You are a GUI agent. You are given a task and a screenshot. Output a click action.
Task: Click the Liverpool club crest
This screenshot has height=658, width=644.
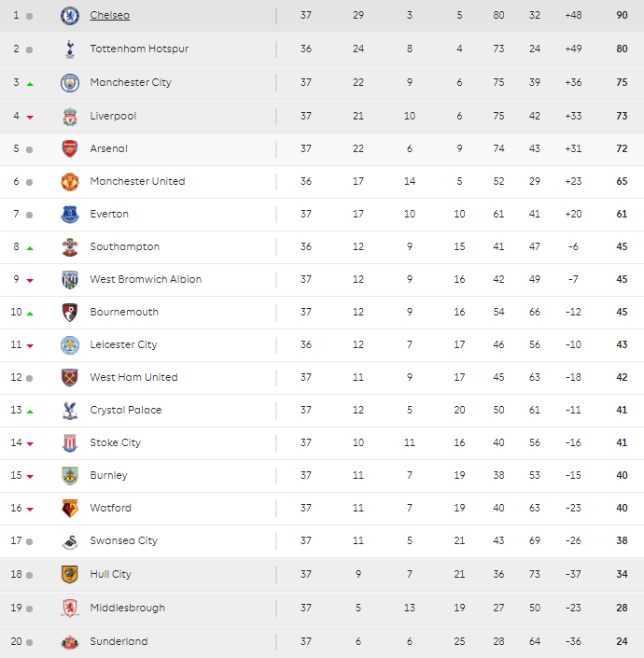pyautogui.click(x=70, y=117)
